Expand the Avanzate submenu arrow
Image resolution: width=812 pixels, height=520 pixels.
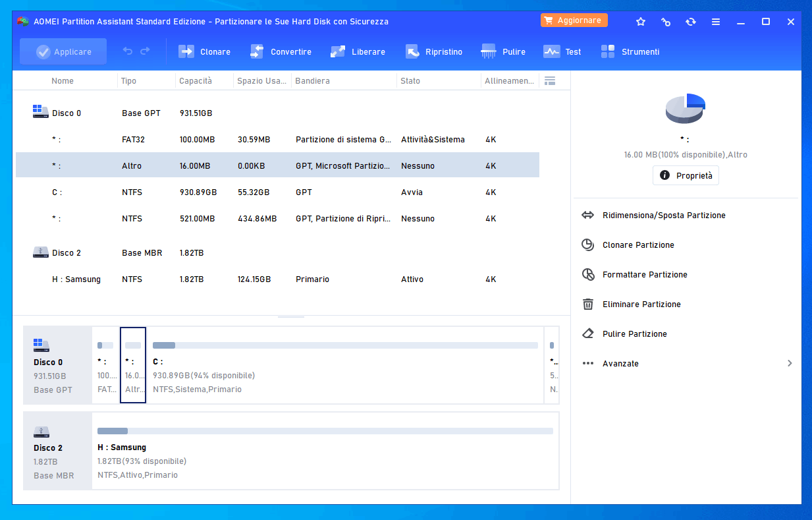[790, 363]
